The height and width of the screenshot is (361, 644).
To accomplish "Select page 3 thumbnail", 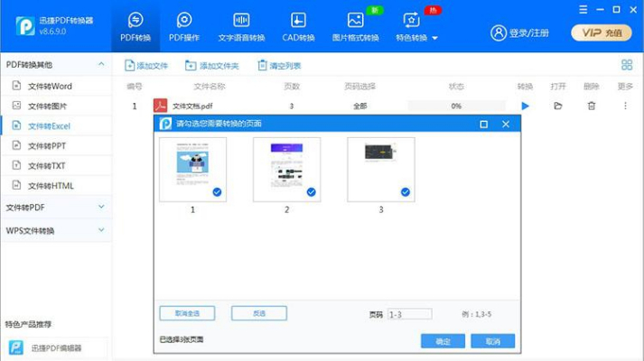I will click(x=381, y=170).
